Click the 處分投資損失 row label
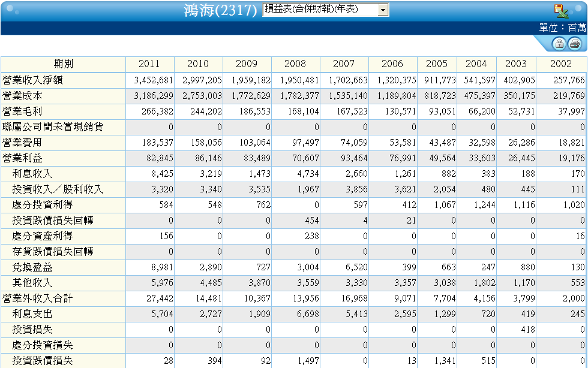The width and height of the screenshot is (588, 368). 43,345
